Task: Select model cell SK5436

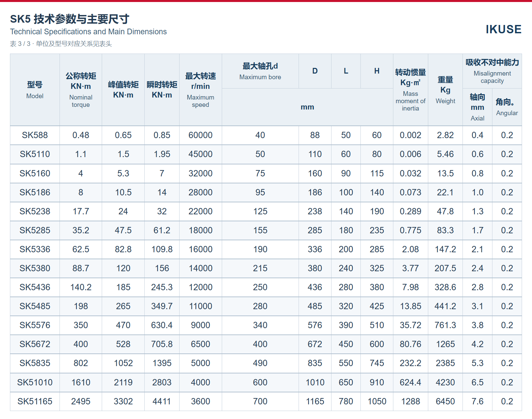Action: pyautogui.click(x=35, y=287)
